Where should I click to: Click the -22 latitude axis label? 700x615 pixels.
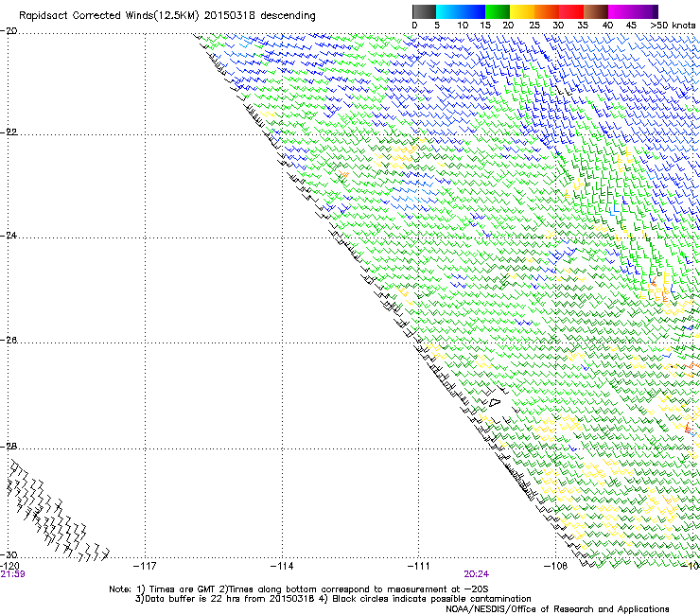click(9, 132)
